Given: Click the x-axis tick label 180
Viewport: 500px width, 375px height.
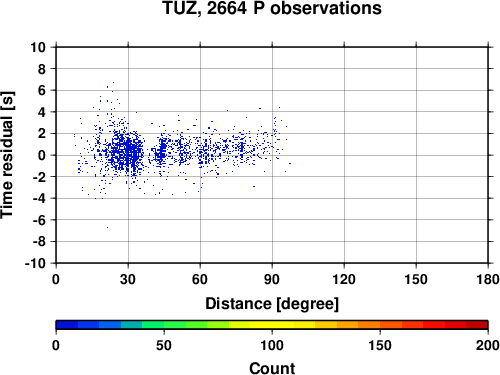Looking at the screenshot, I should (488, 279).
